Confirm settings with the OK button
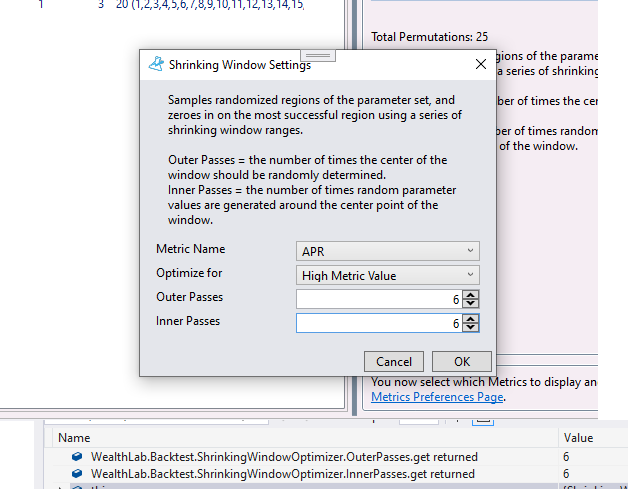 [x=461, y=362]
